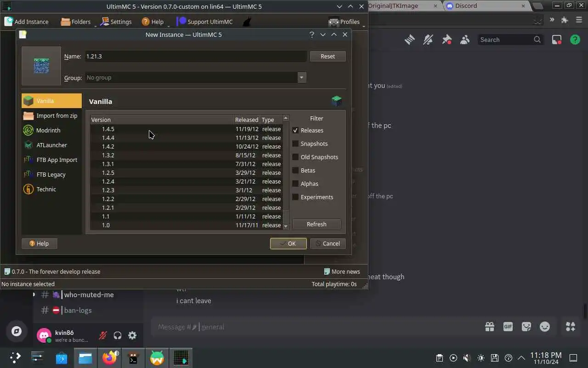This screenshot has width=588, height=368.
Task: Select version 1.2.3 row
Action: click(x=186, y=190)
